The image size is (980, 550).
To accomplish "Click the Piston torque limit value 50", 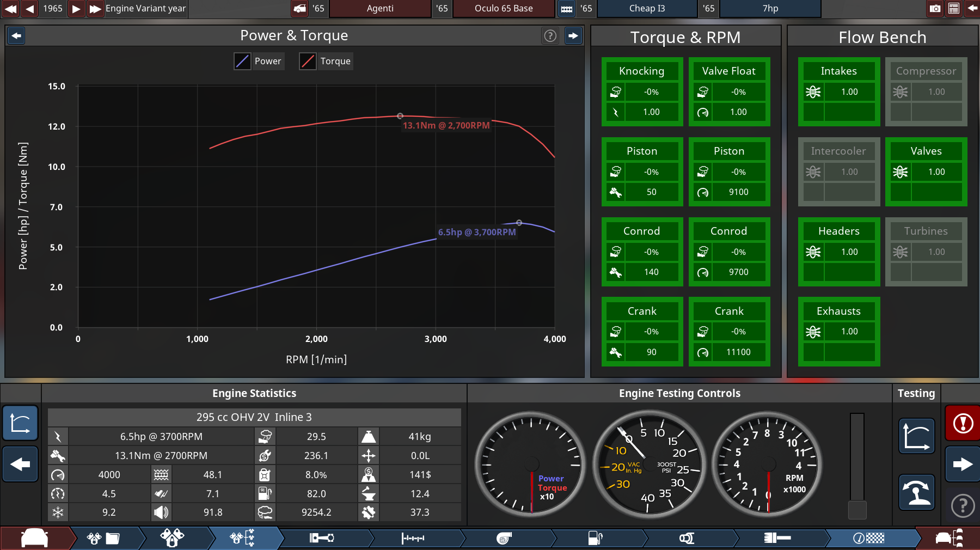I will [652, 192].
